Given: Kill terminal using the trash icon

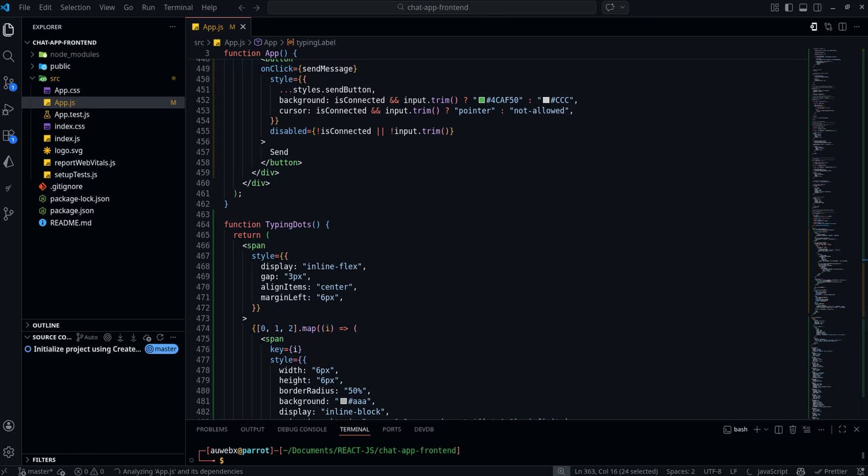Looking at the screenshot, I should [x=792, y=429].
